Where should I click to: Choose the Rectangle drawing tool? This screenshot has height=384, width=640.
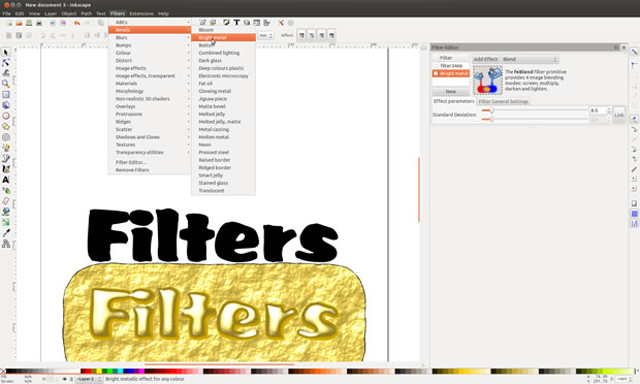point(6,94)
